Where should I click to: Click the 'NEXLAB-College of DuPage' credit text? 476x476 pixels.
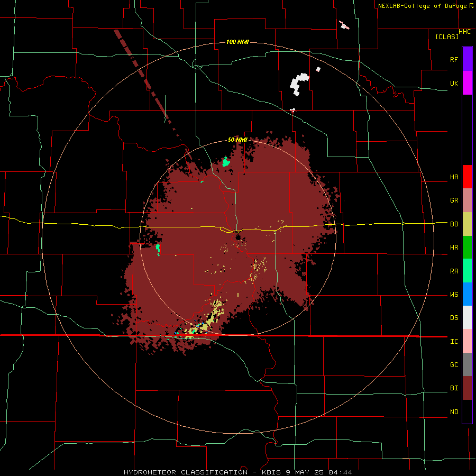pos(422,6)
